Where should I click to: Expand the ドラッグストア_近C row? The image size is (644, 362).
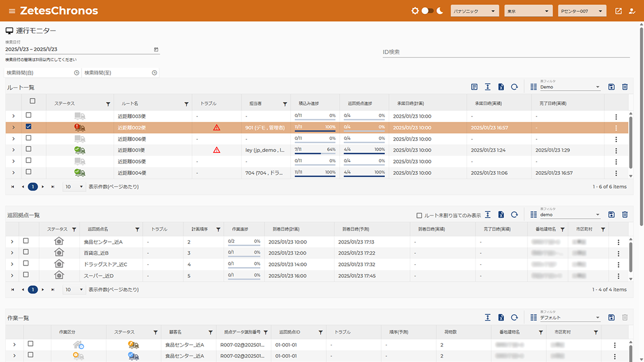(x=12, y=264)
